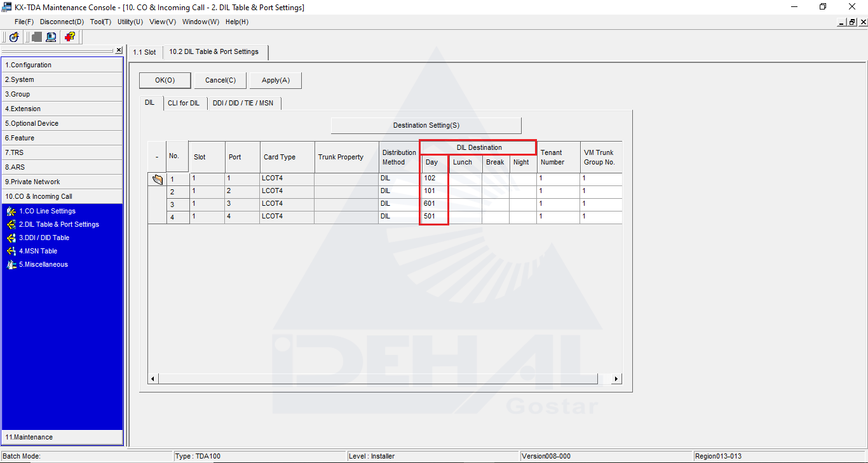Screen dimensions: 868x463
Task: Click the CO Line Settings icon
Action: tap(11, 211)
